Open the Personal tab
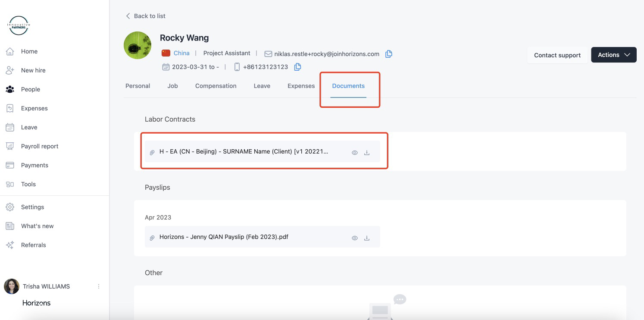The width and height of the screenshot is (644, 320). (138, 86)
